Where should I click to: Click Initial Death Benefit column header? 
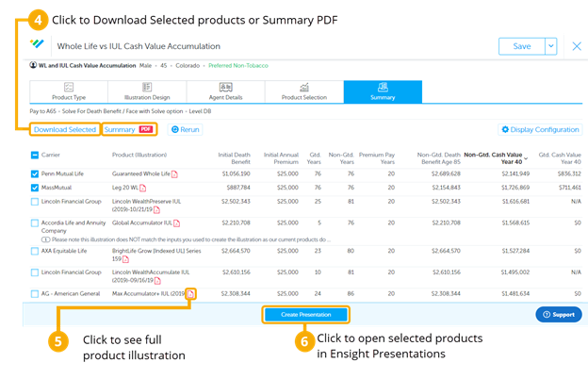(235, 158)
